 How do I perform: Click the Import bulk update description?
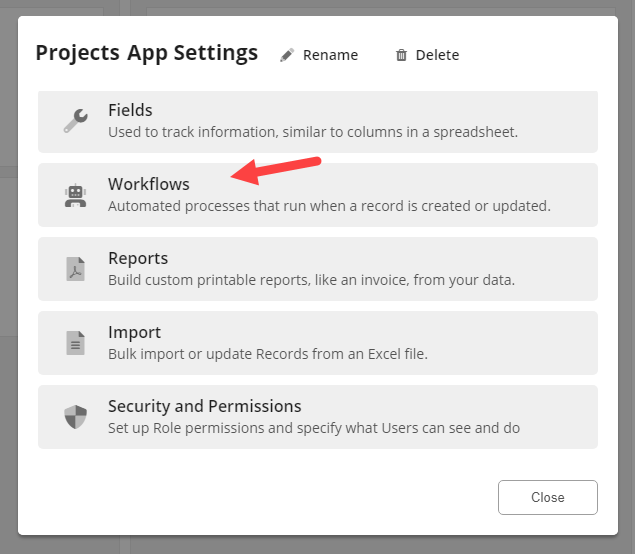267,354
